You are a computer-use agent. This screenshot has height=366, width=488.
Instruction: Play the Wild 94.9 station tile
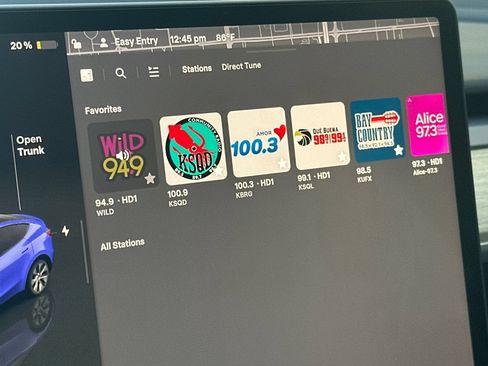123,156
